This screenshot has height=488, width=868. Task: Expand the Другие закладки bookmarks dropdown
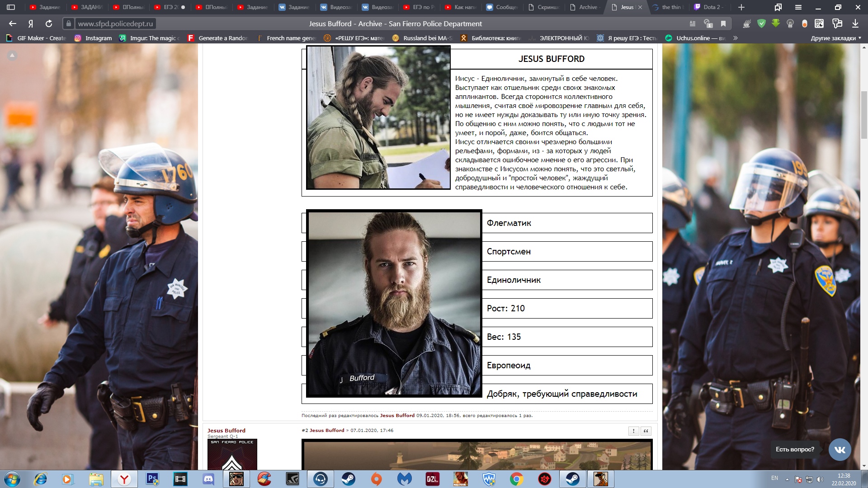[836, 38]
